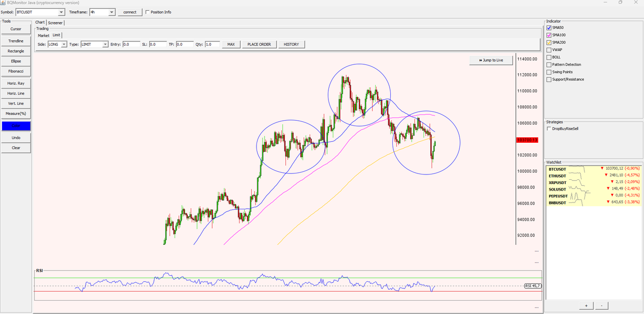644x314 pixels.
Task: Select the Rectangle drawing tool
Action: pyautogui.click(x=16, y=51)
